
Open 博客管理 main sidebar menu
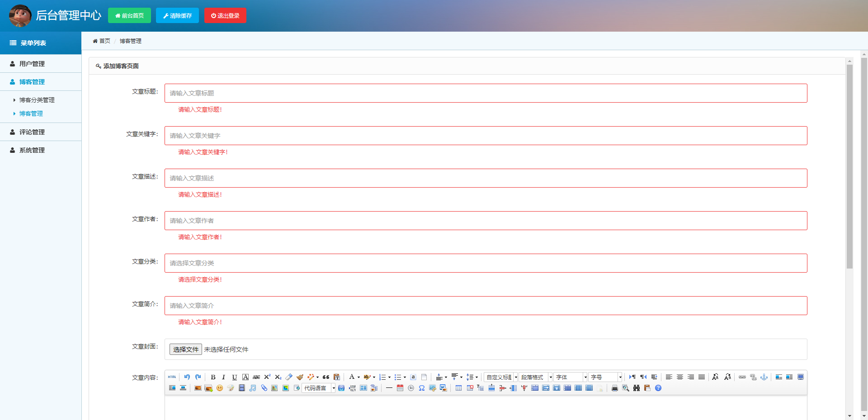click(x=41, y=82)
